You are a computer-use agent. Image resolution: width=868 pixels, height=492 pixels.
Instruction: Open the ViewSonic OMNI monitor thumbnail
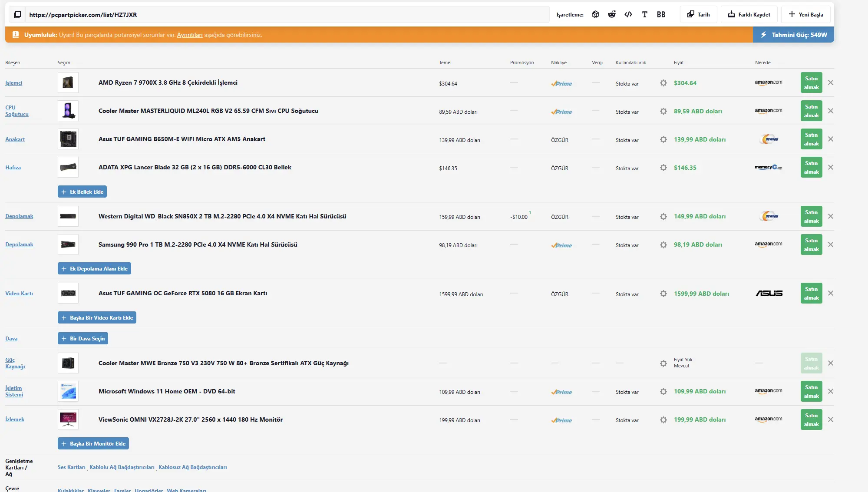[68, 419]
